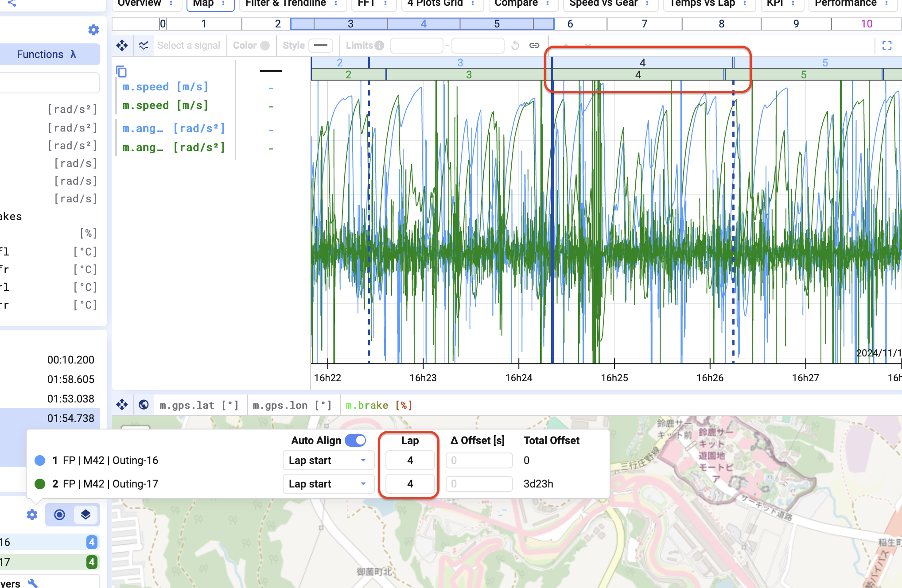Click the link limits chain icon
The image size is (902, 588).
(x=534, y=45)
